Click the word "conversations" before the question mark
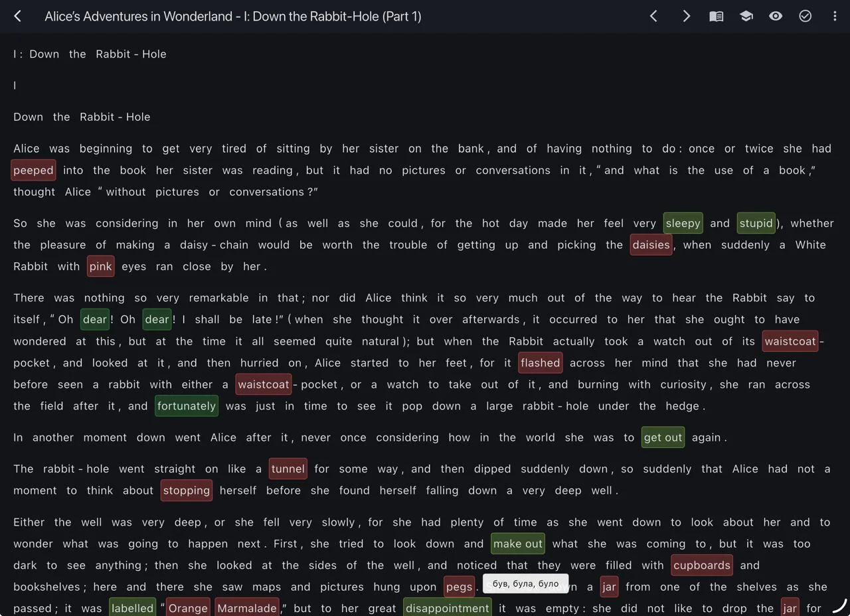 click(x=267, y=192)
